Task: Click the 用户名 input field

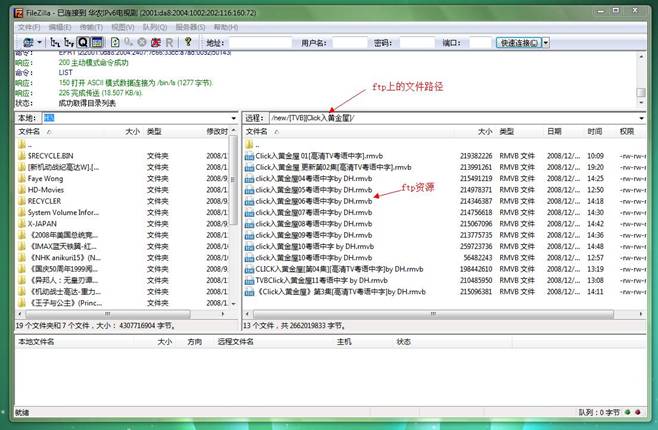Action: pyautogui.click(x=350, y=43)
